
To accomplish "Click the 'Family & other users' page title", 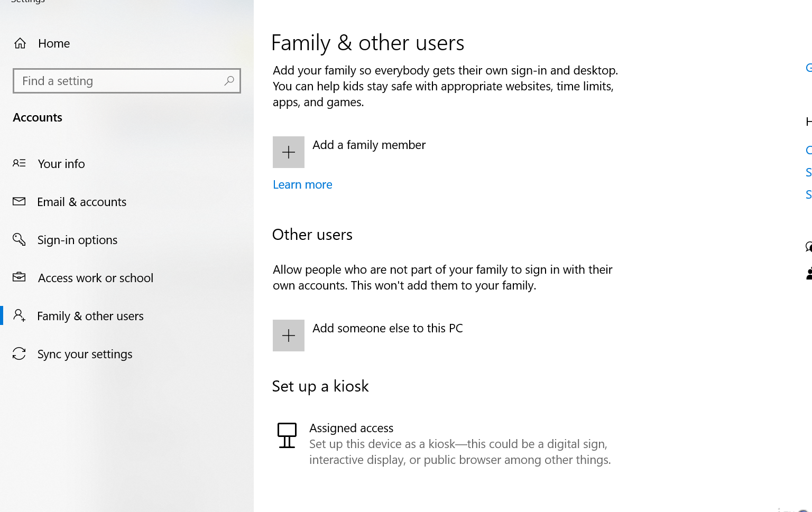I will pos(368,43).
